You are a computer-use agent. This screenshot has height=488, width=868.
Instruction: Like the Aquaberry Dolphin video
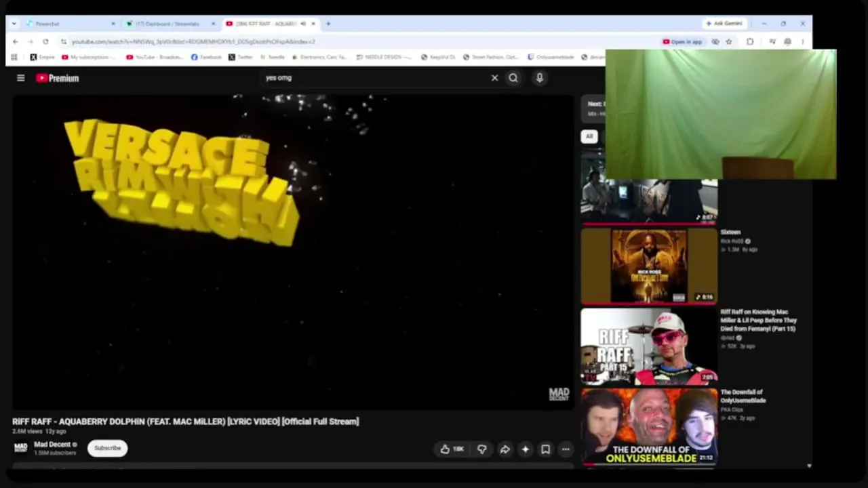pos(452,449)
